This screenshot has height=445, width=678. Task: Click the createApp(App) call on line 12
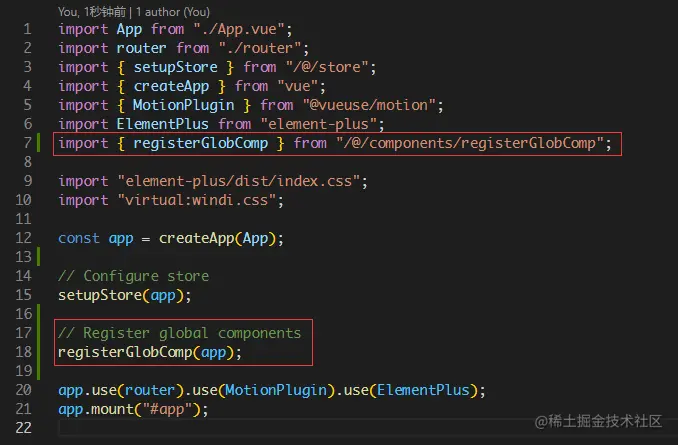[217, 238]
